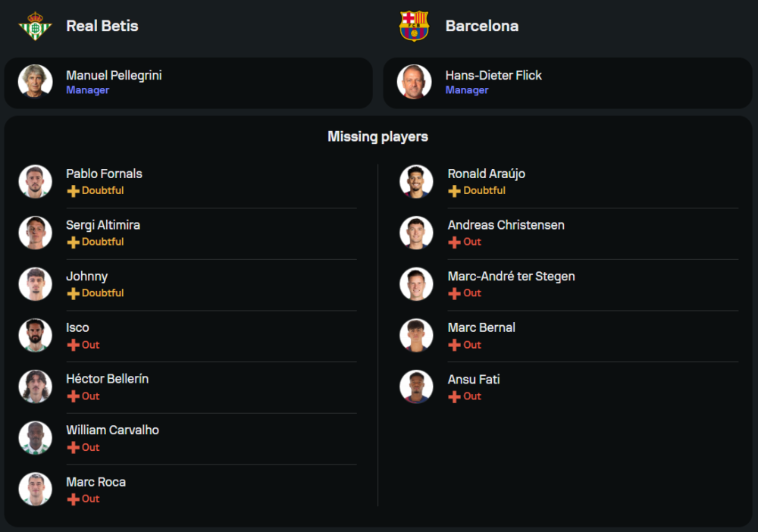Click Ronald Araújo's player avatar
Image resolution: width=758 pixels, height=532 pixels.
tap(416, 182)
